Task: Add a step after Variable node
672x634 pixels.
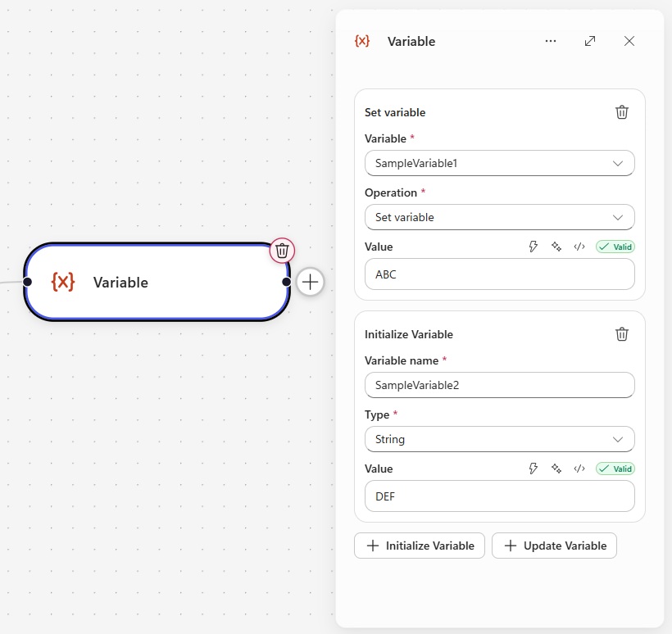Action: coord(310,282)
